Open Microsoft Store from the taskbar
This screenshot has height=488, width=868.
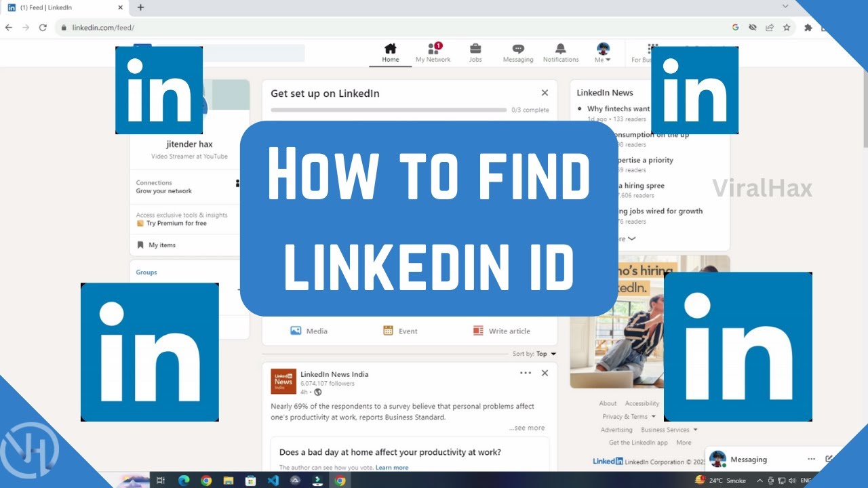250,481
